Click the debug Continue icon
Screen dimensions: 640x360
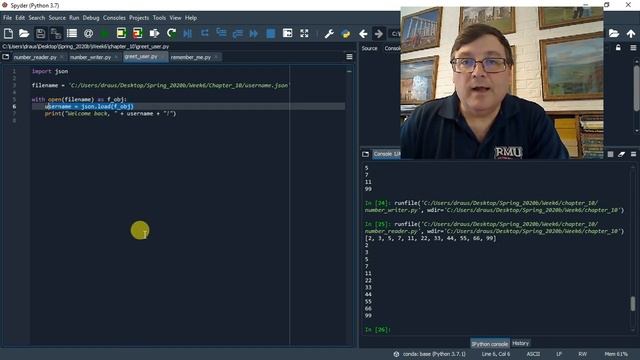click(x=254, y=33)
